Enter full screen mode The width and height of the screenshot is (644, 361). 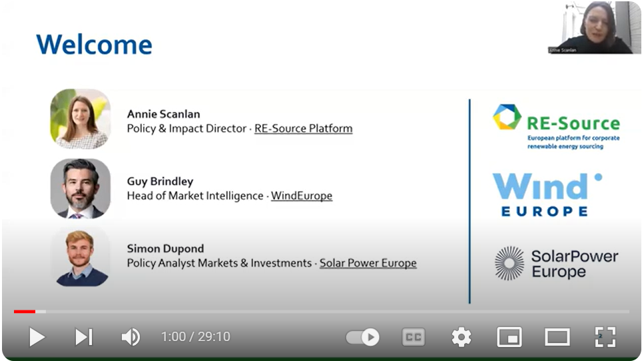tap(605, 337)
